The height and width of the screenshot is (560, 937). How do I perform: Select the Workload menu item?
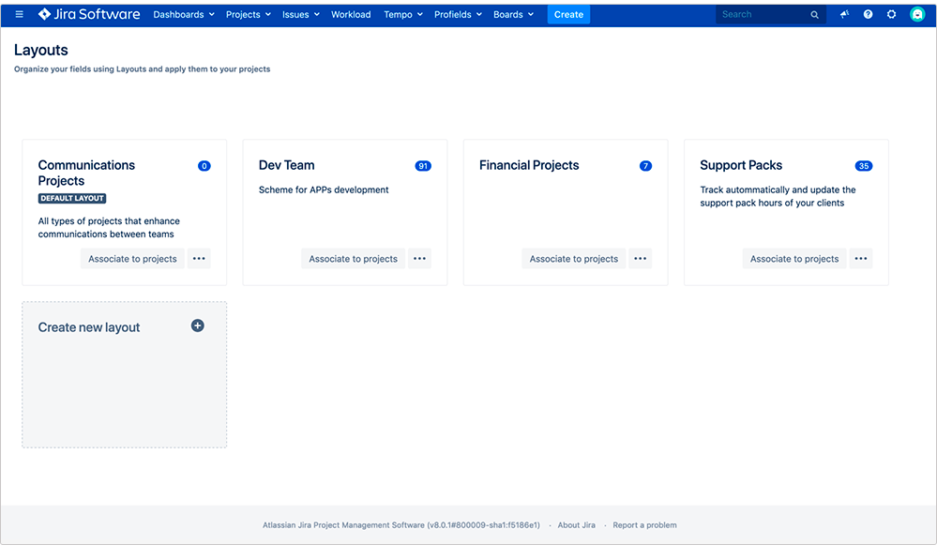point(350,14)
